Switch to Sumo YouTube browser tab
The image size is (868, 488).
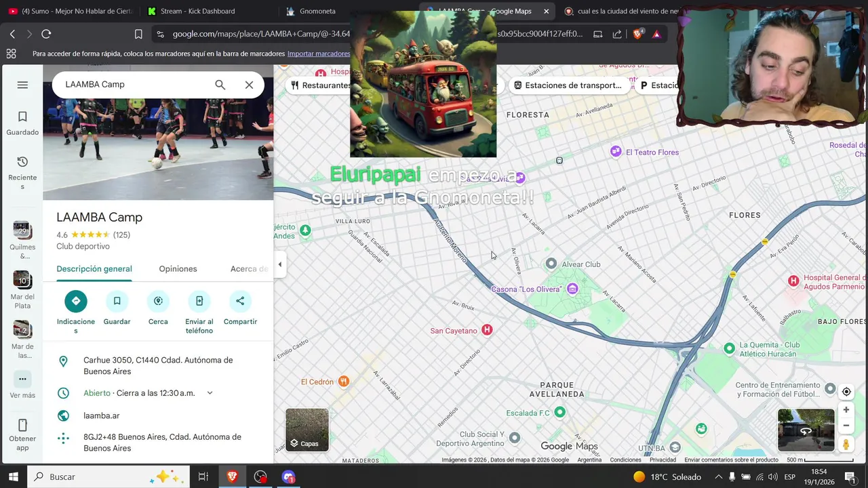click(70, 11)
